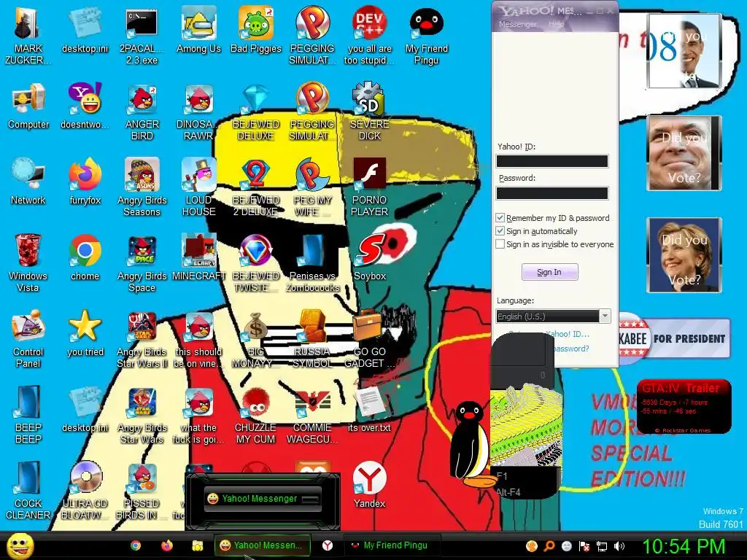Open the Yandex taskbar icon

coord(328,545)
